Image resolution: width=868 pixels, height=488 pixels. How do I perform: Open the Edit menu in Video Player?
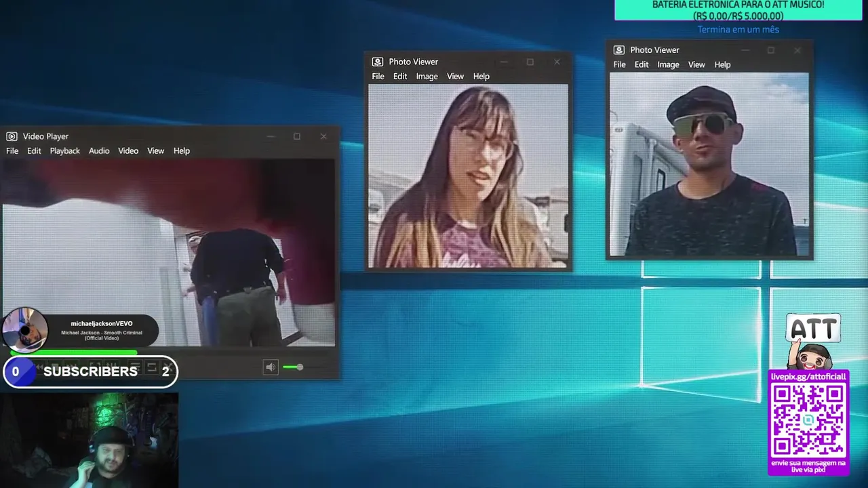tap(34, 150)
